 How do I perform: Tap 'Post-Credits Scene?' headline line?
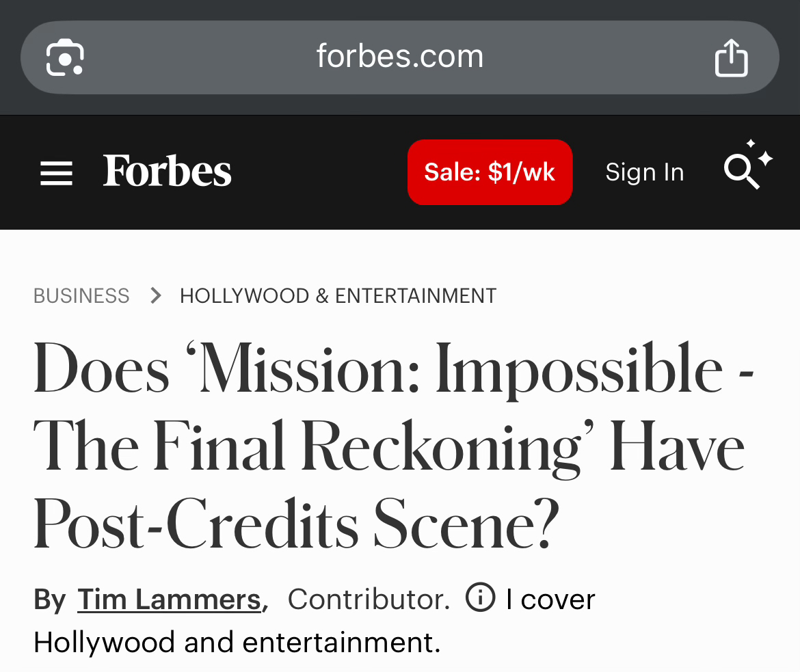tap(296, 524)
